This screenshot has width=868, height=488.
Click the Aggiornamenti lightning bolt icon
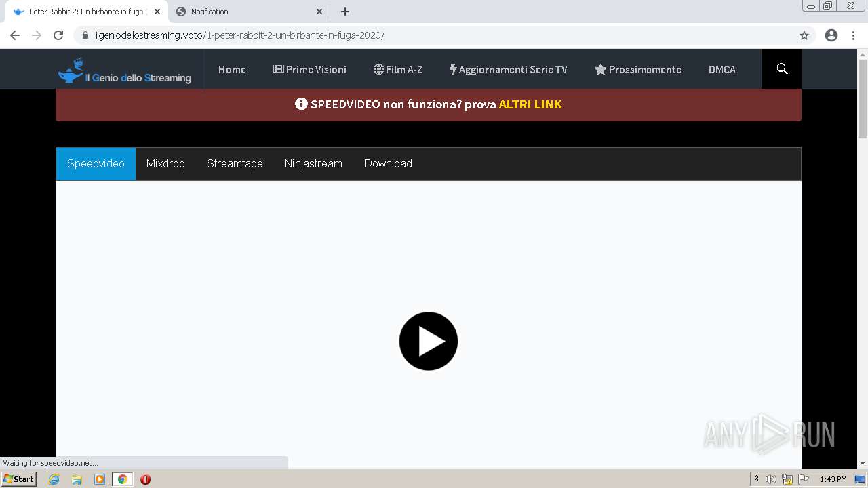point(453,69)
